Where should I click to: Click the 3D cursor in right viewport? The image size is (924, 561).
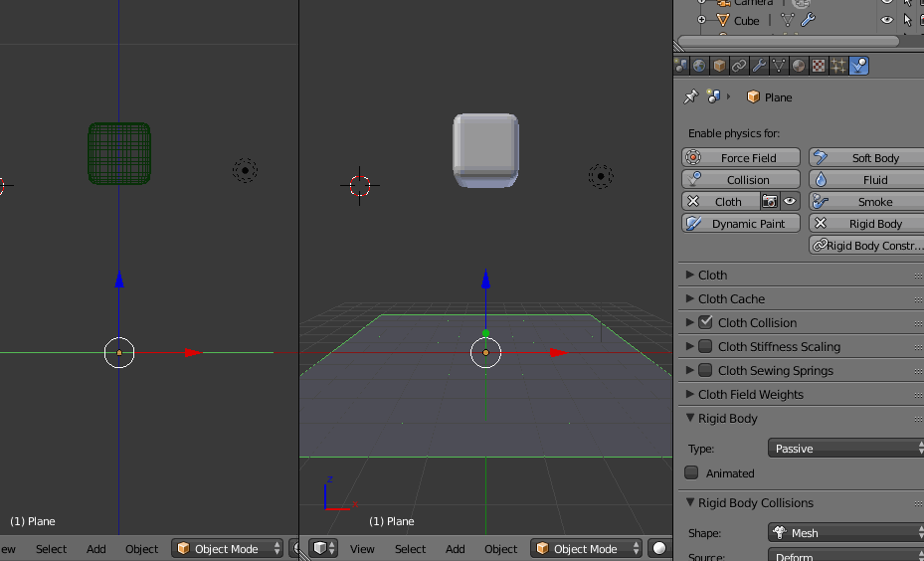359,186
